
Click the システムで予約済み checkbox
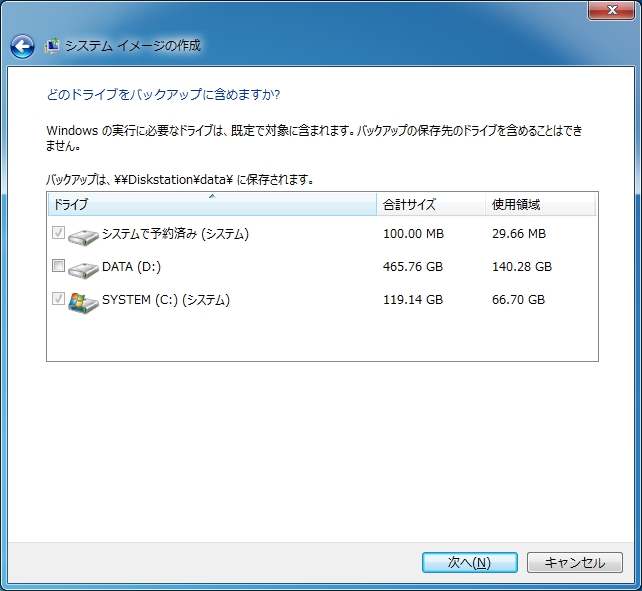point(58,233)
